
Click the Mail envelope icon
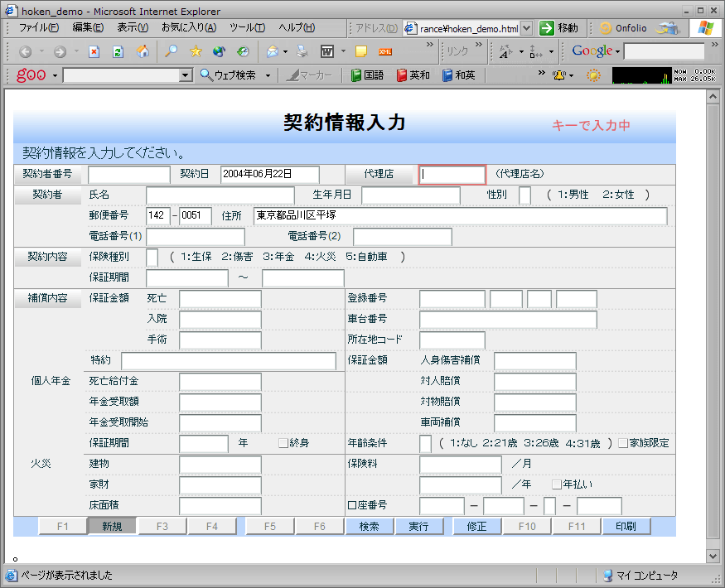[x=273, y=51]
